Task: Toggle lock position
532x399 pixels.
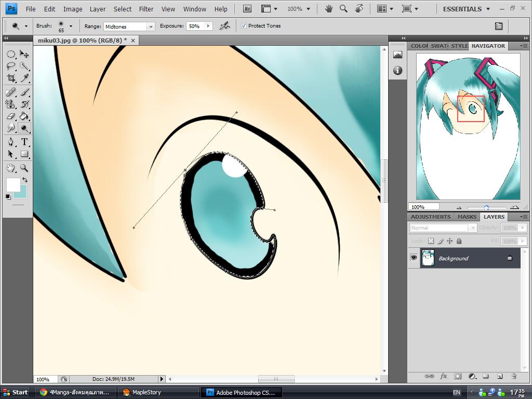Action: pos(449,241)
